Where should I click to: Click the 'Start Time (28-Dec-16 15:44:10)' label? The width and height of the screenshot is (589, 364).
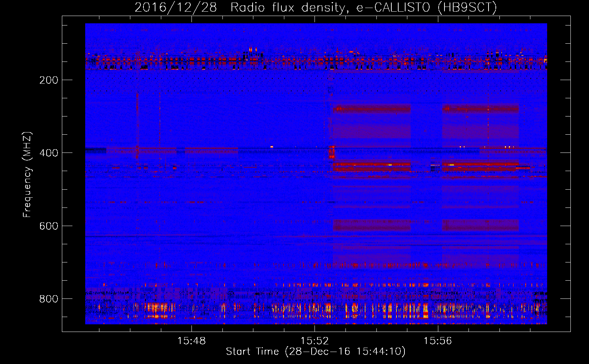[316, 352]
